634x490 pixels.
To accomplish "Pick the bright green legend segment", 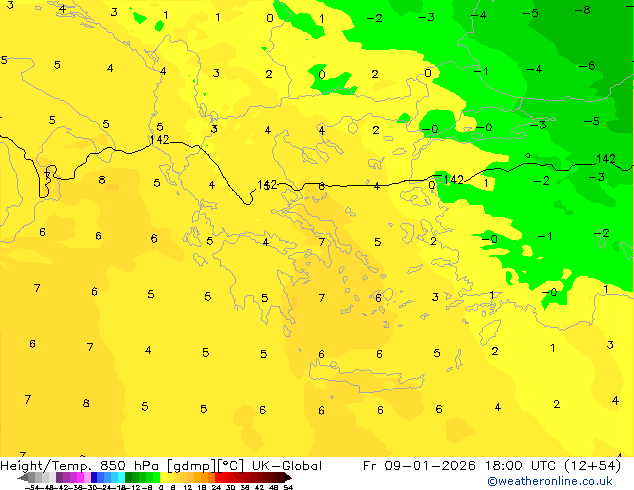I will 156,477.
